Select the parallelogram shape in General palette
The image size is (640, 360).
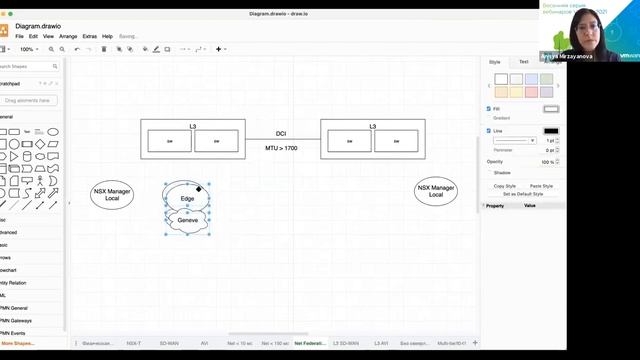53,144
